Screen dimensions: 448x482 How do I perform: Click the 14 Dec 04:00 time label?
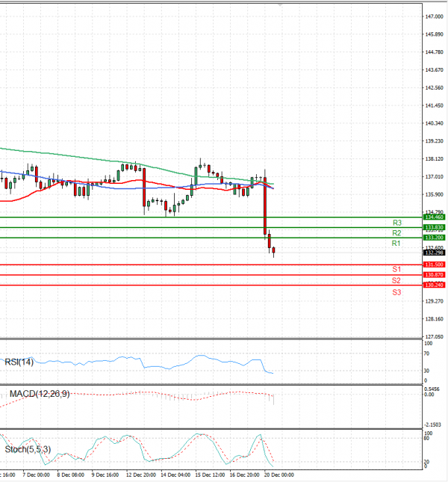pos(175,475)
